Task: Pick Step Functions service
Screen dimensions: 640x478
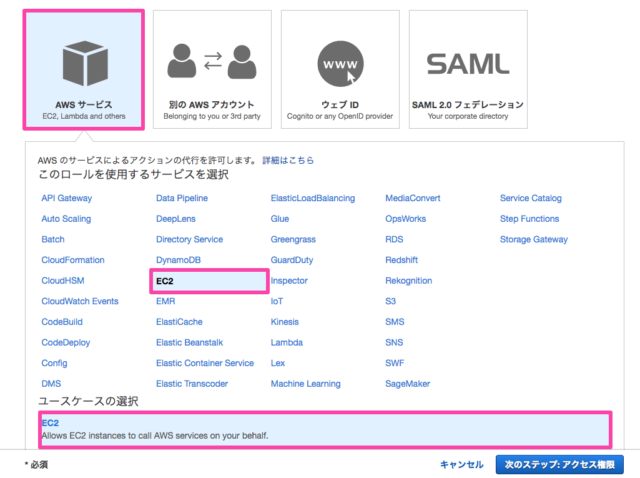Action: (x=529, y=219)
